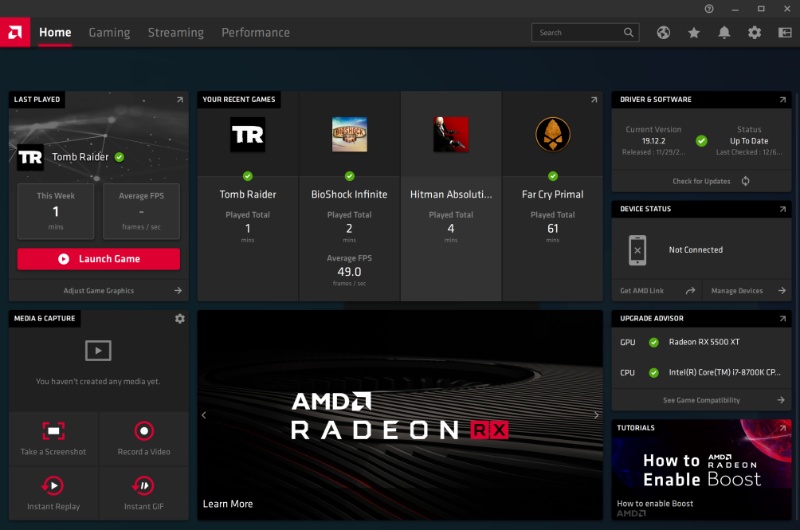Start Record a Video
This screenshot has height=530, width=800.
(144, 439)
